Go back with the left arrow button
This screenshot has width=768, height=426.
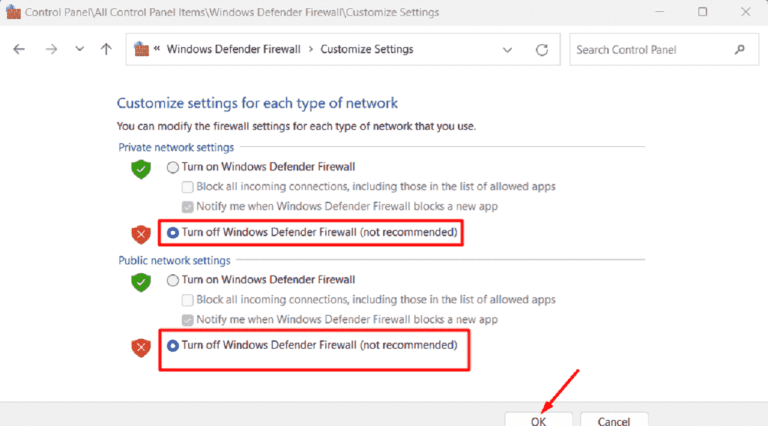click(19, 49)
